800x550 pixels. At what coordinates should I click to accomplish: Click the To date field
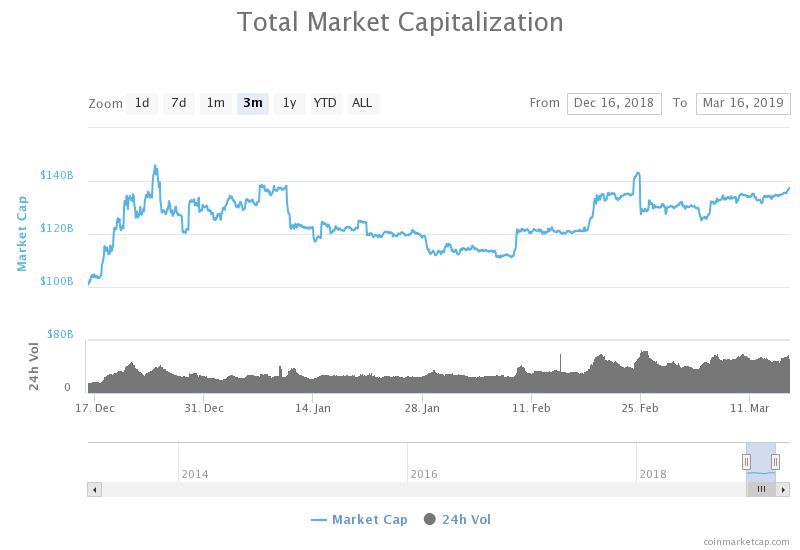[743, 103]
